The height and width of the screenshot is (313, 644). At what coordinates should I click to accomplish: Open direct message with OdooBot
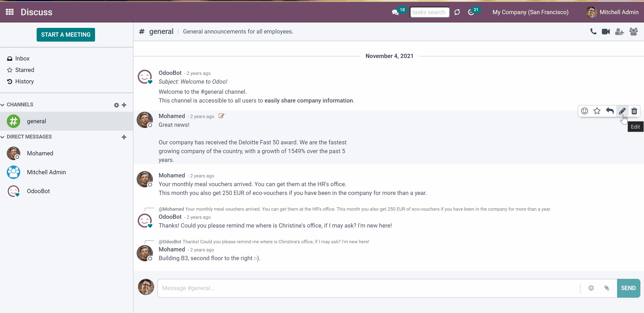67,191
